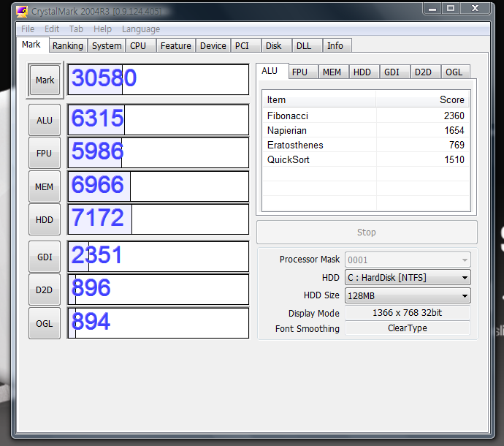The width and height of the screenshot is (504, 446).
Task: Close the CrystalMark window
Action: coord(475,8)
